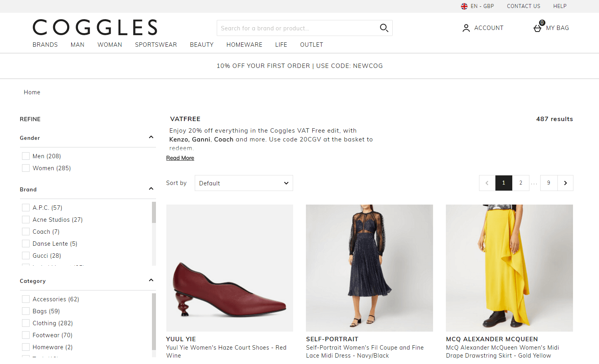Click the search input field
This screenshot has height=364, width=599.
click(298, 28)
